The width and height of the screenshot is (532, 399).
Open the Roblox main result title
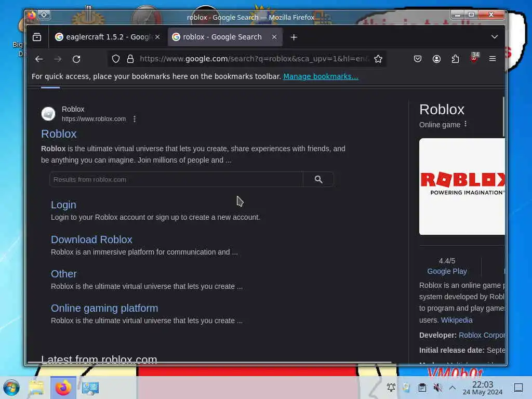pos(59,134)
